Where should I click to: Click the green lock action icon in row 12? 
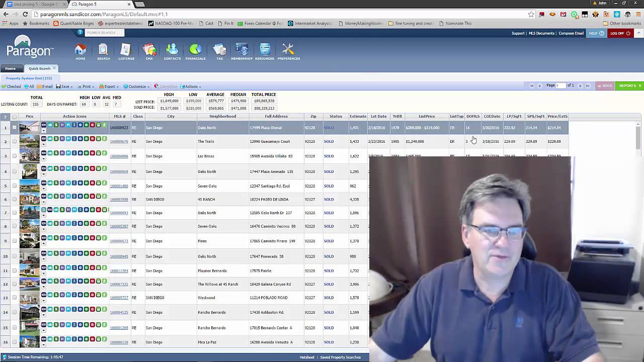click(98, 281)
